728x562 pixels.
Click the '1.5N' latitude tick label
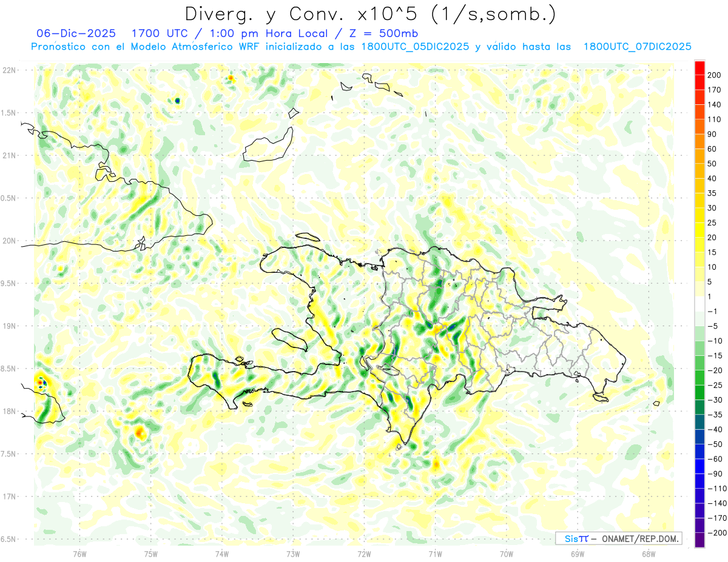9,113
